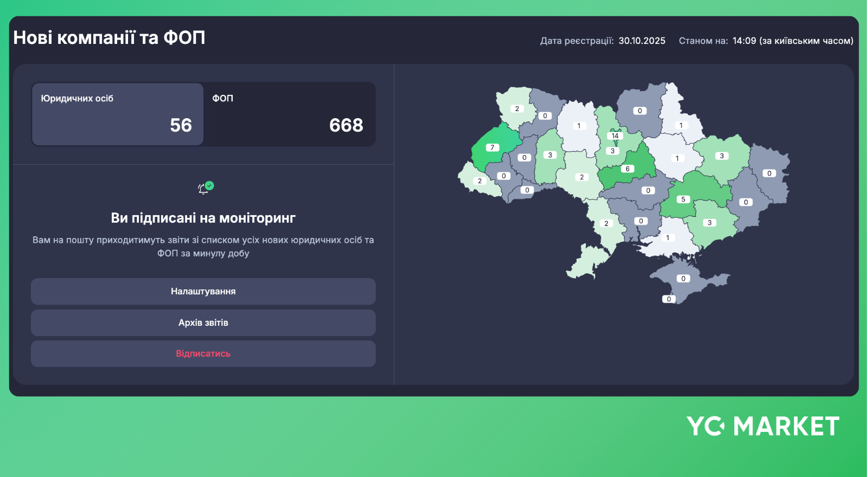Select Luhansk easternmost region labeled 0
Viewport: 868px width, 477px height.
769,173
